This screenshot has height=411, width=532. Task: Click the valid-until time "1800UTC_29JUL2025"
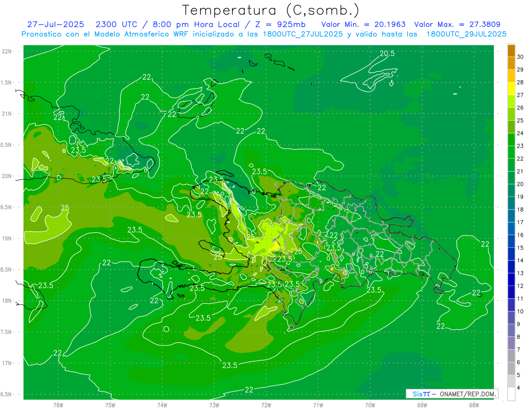click(466, 34)
